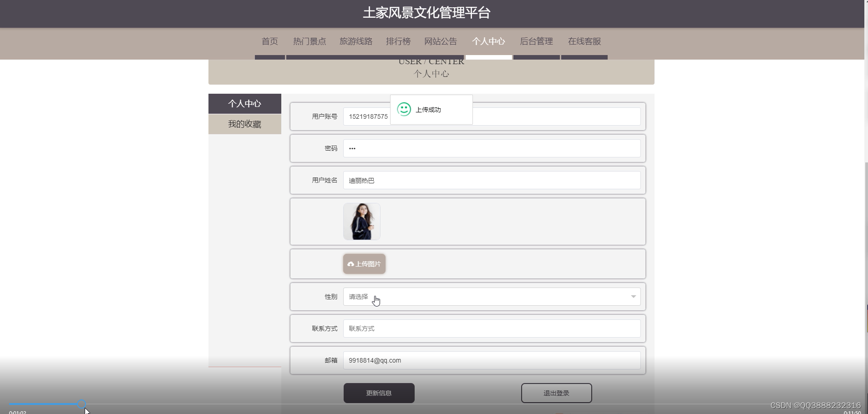Click the 用户账号 input field
This screenshot has height=414, width=868.
point(492,116)
